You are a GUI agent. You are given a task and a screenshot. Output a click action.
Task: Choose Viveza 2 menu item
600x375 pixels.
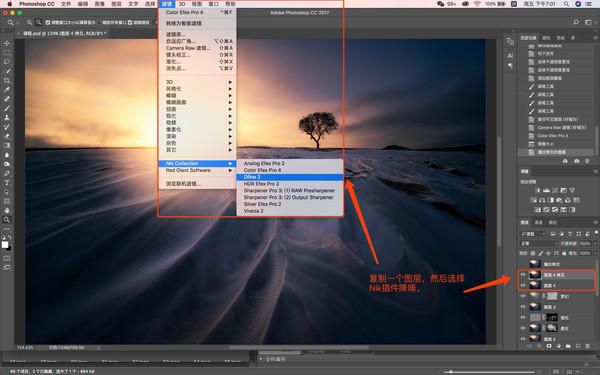(290, 211)
